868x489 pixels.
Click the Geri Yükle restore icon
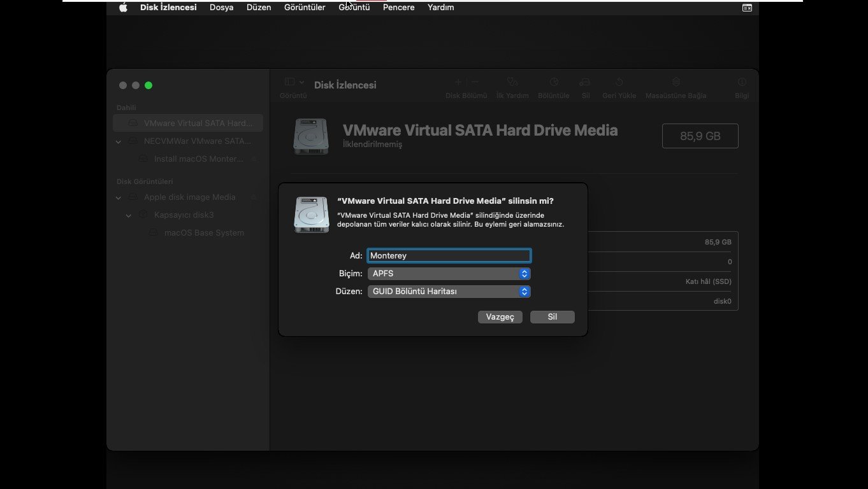[x=619, y=82]
